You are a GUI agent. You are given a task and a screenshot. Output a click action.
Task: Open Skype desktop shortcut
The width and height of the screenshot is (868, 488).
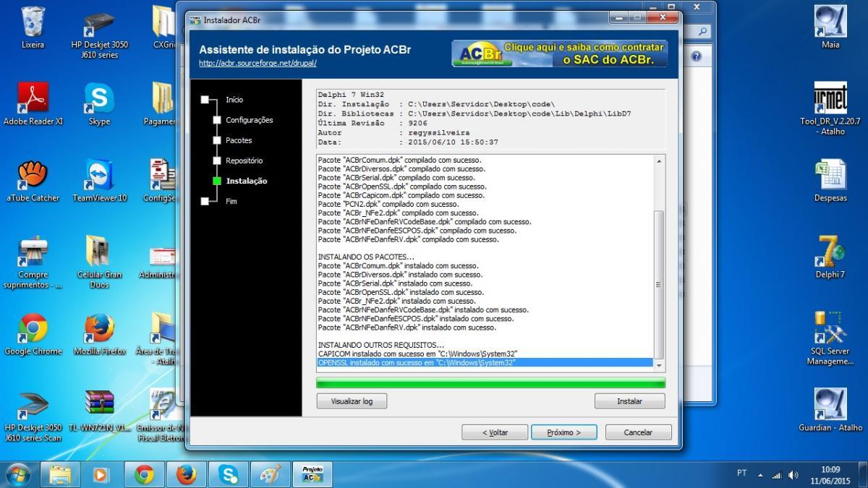coord(99,105)
